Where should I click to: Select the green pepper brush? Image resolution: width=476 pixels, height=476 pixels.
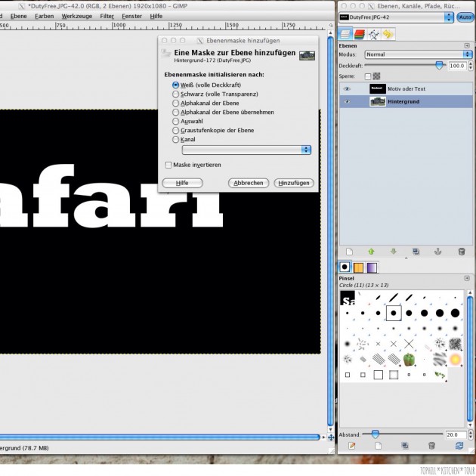tap(409, 360)
